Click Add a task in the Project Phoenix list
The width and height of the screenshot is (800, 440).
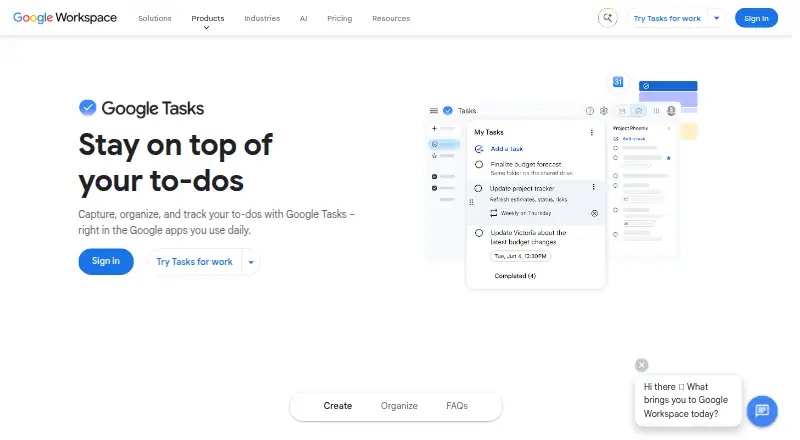tap(634, 139)
